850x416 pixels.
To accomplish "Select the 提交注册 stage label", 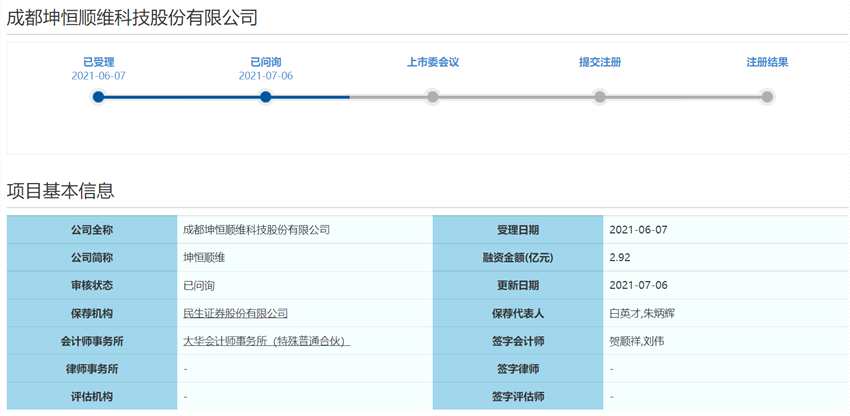I will tap(600, 62).
